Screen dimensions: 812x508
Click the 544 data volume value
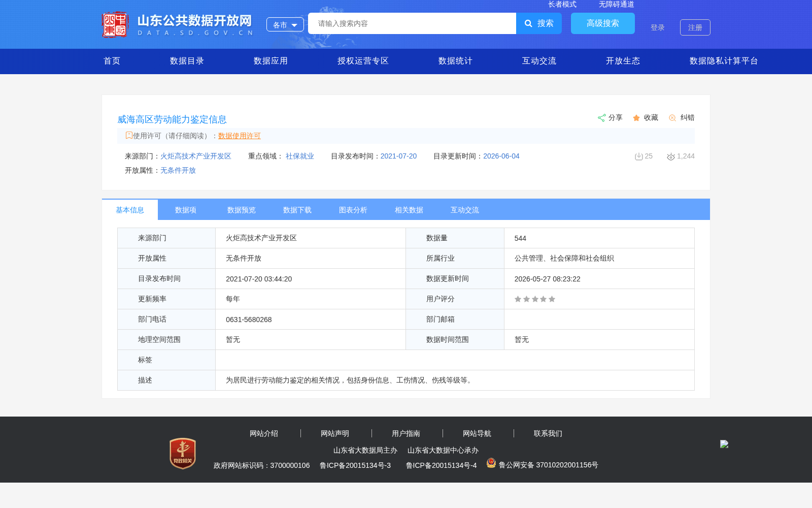520,238
